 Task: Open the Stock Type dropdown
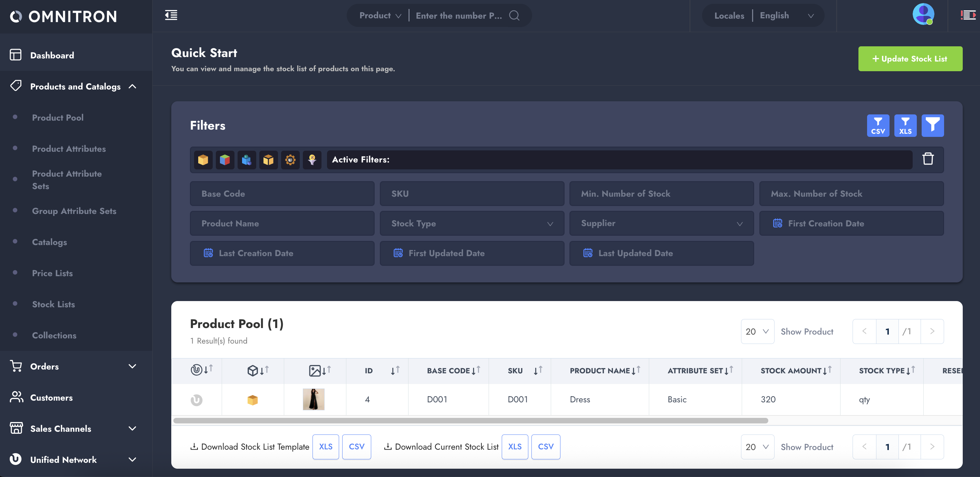point(472,223)
